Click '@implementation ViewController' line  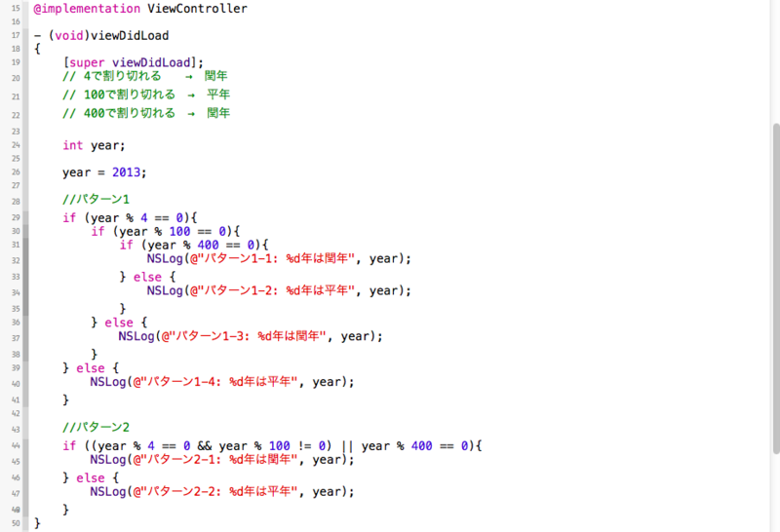click(x=140, y=9)
